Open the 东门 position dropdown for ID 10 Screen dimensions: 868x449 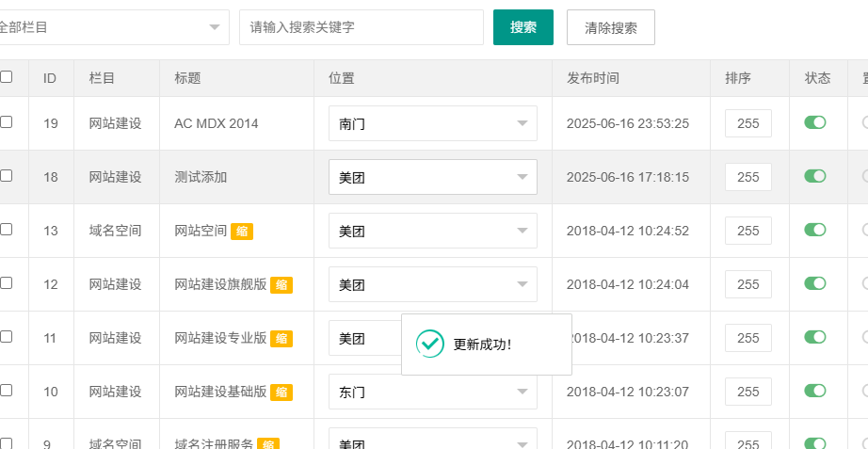tap(432, 392)
